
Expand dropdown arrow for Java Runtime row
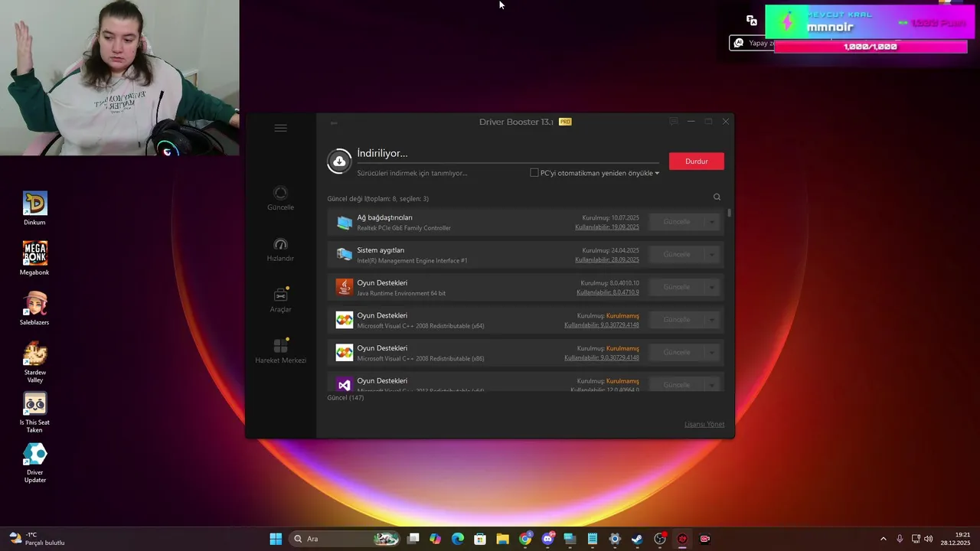click(712, 287)
